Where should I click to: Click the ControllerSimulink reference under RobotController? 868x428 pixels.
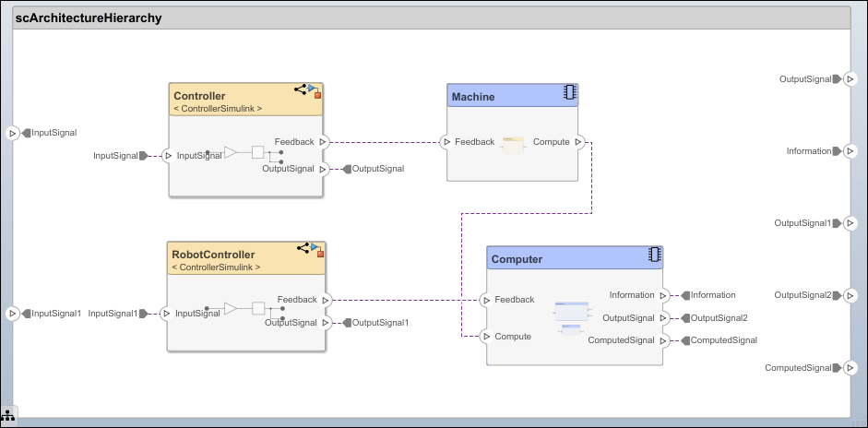217,267
